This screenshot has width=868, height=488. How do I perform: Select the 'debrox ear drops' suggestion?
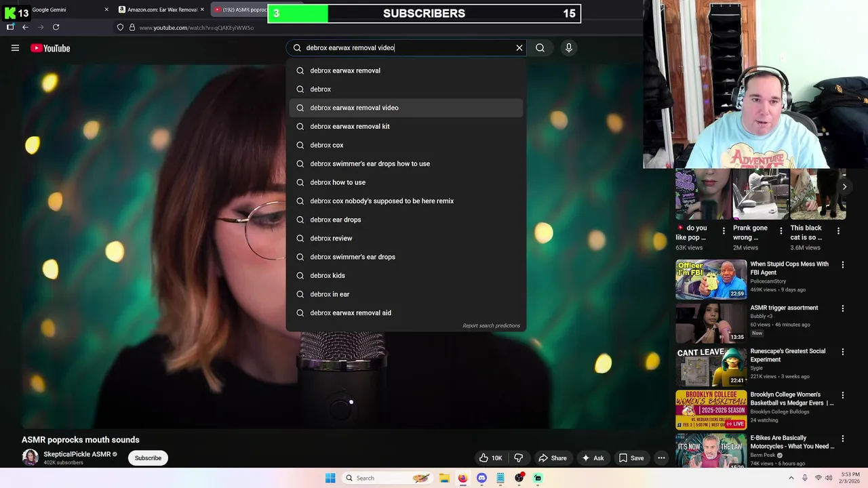(406, 220)
